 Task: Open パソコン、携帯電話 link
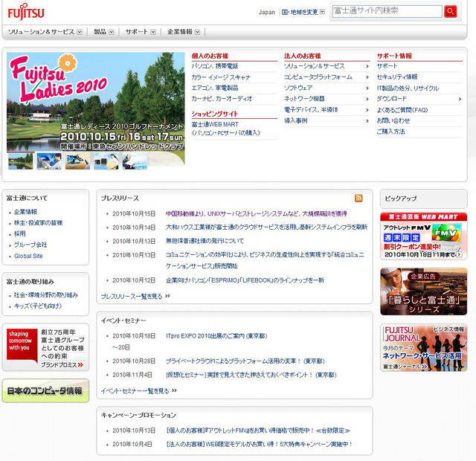pyautogui.click(x=215, y=66)
